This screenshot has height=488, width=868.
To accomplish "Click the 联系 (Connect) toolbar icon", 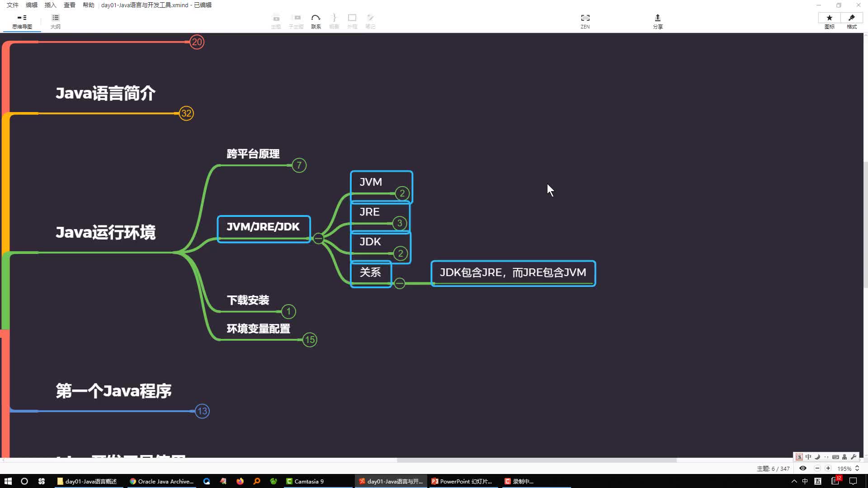I will [x=316, y=21].
